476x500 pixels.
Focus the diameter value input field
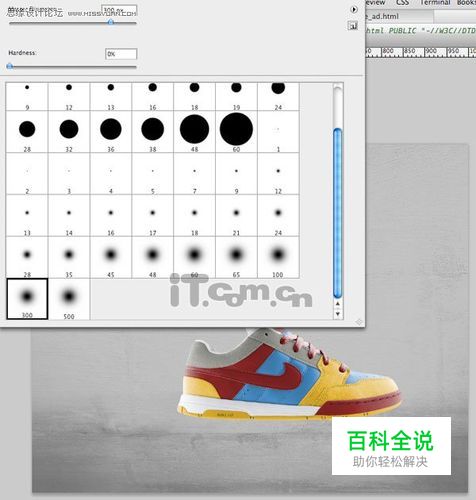119,10
